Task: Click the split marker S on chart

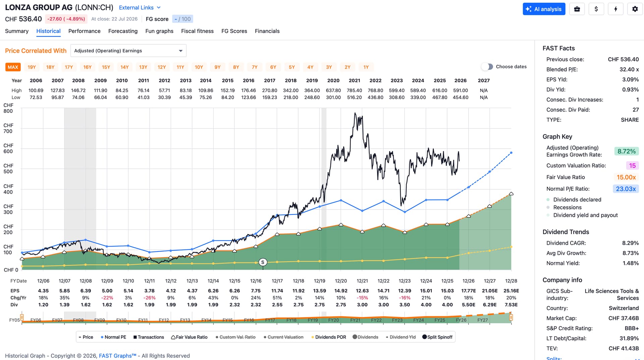Action: pos(263,262)
